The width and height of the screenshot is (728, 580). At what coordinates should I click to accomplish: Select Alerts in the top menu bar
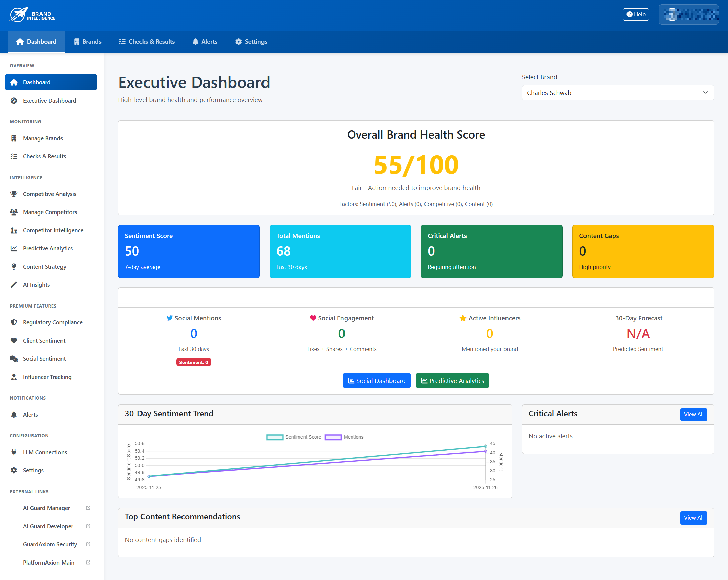click(x=204, y=42)
